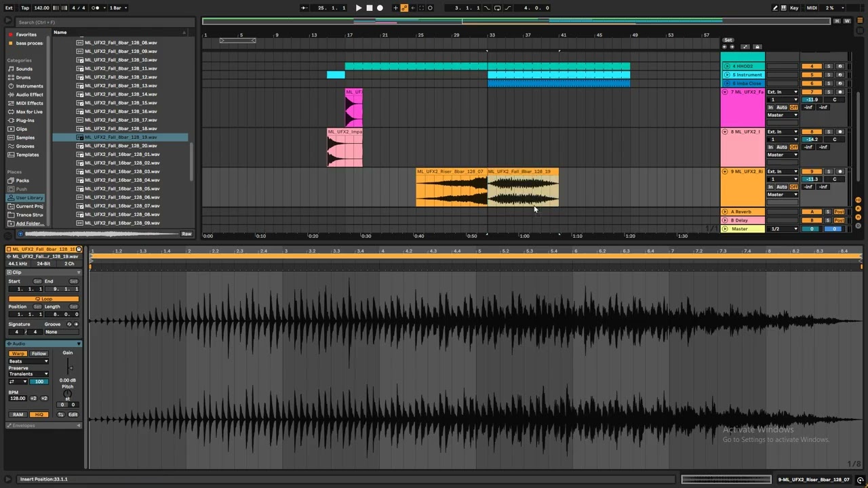The width and height of the screenshot is (868, 488).
Task: Toggle the Automation Arm button
Action: (404, 8)
